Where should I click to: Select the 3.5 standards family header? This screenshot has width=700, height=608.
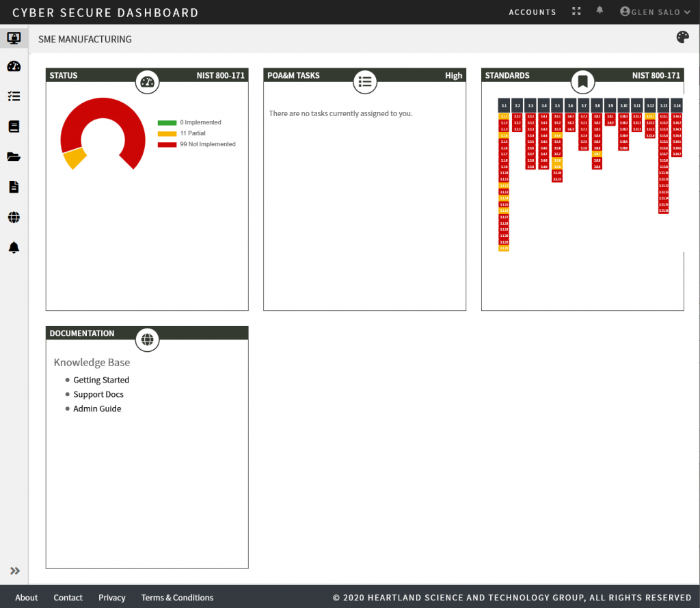point(556,106)
